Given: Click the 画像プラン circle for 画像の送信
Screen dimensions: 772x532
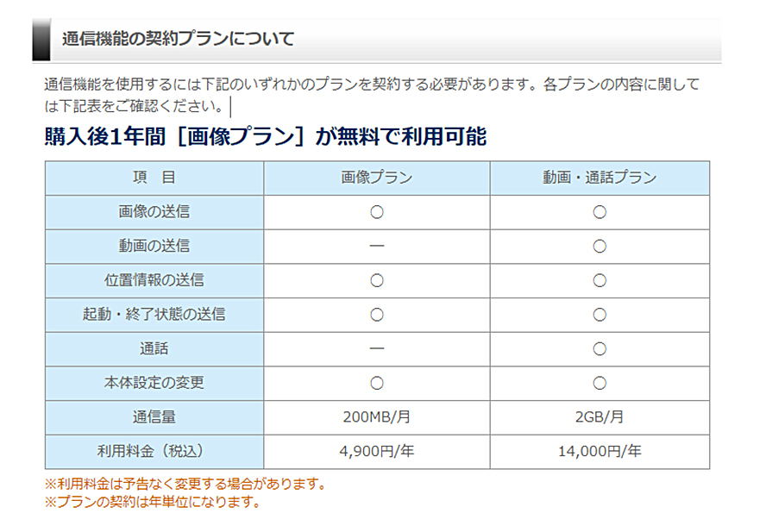Looking at the screenshot, I should 376,212.
